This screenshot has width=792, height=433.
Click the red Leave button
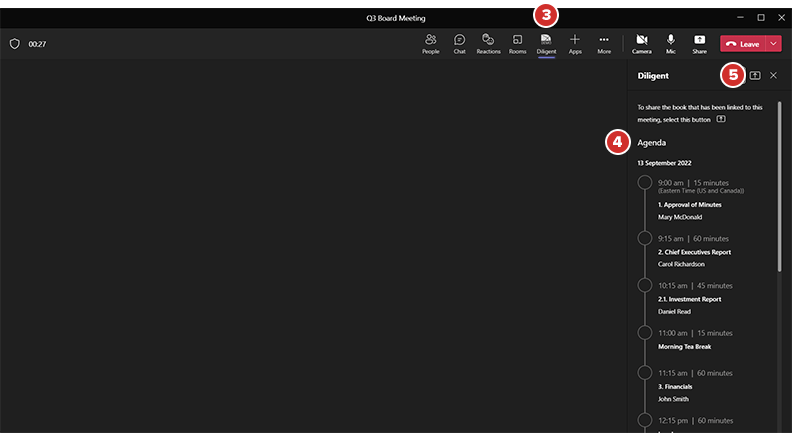(742, 44)
